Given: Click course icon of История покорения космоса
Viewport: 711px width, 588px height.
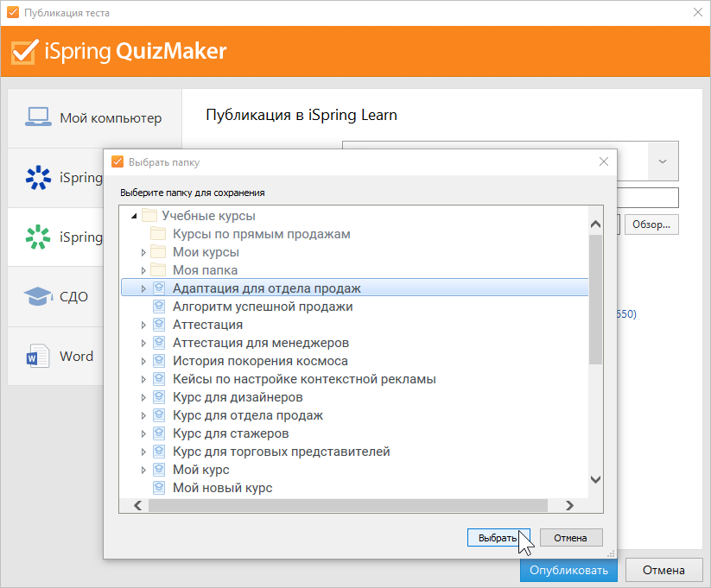Looking at the screenshot, I should pyautogui.click(x=159, y=361).
